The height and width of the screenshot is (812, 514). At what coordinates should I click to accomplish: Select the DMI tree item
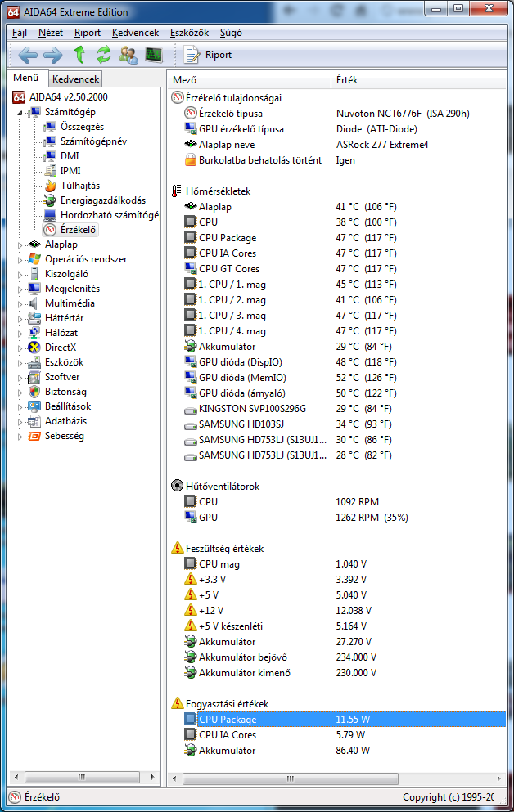[70, 156]
